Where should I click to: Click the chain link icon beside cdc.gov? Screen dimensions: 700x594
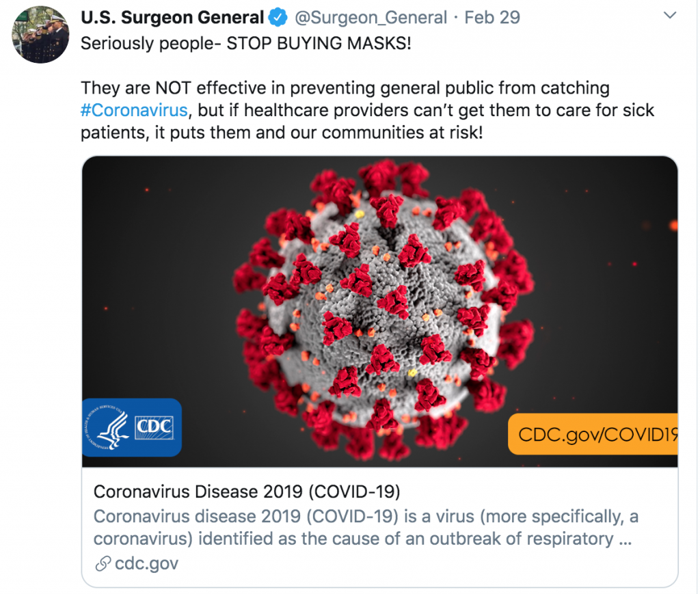[x=103, y=563]
